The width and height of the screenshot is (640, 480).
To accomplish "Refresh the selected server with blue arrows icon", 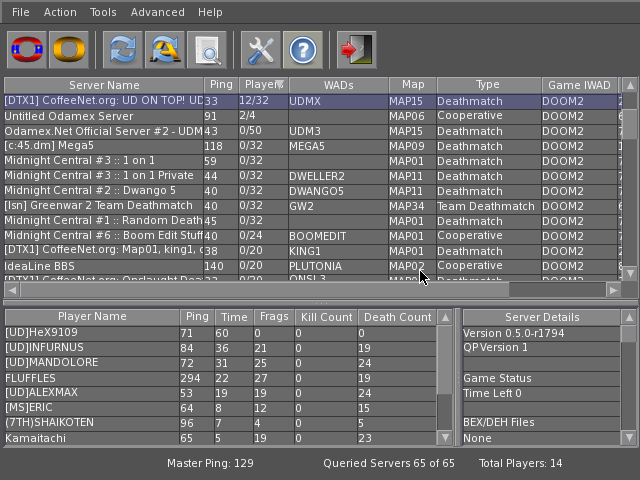I will [122, 49].
